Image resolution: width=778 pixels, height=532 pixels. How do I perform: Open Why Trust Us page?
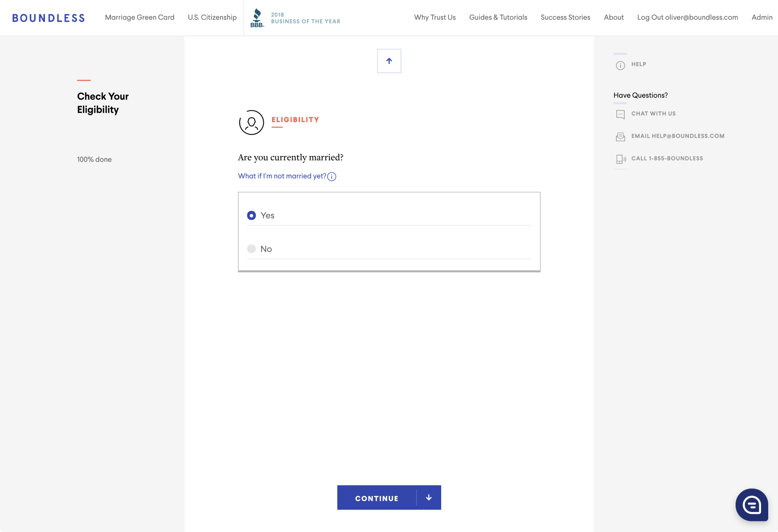point(435,17)
